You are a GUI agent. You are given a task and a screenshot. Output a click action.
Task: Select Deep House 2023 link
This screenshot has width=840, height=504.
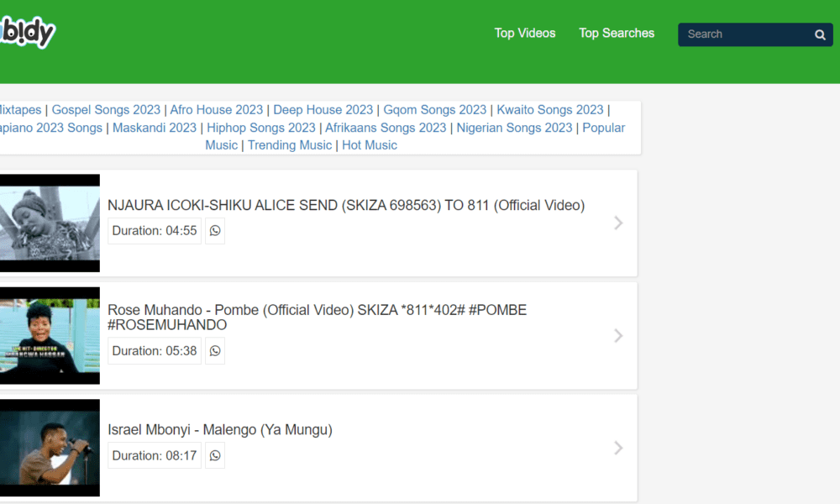(x=323, y=110)
